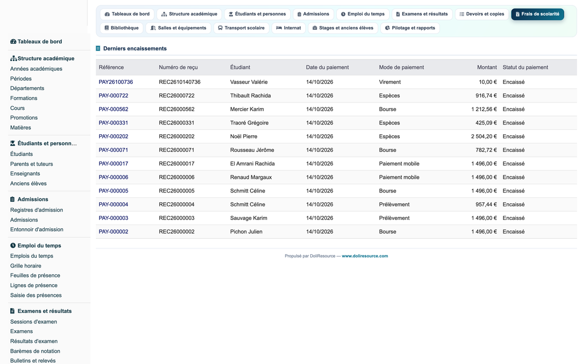Screen dimensions: 588x364
Task: Go to Grille horaire in sidebar
Action: point(26,266)
